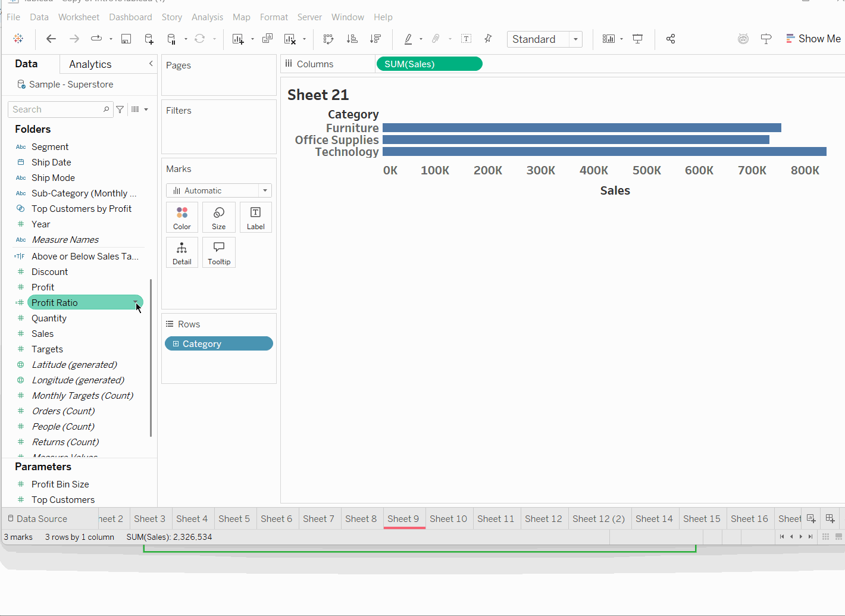Switch to the Sheet 10 tab
The image size is (845, 616).
pos(449,519)
